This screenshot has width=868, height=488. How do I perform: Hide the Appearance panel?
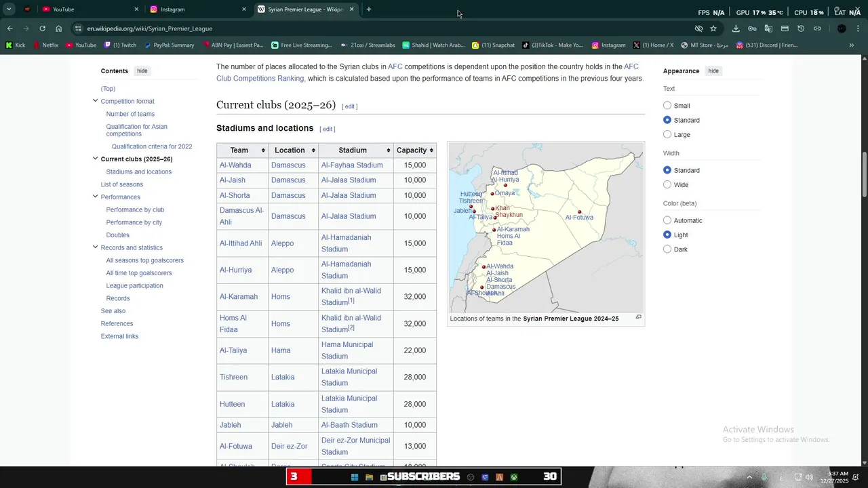pos(713,71)
